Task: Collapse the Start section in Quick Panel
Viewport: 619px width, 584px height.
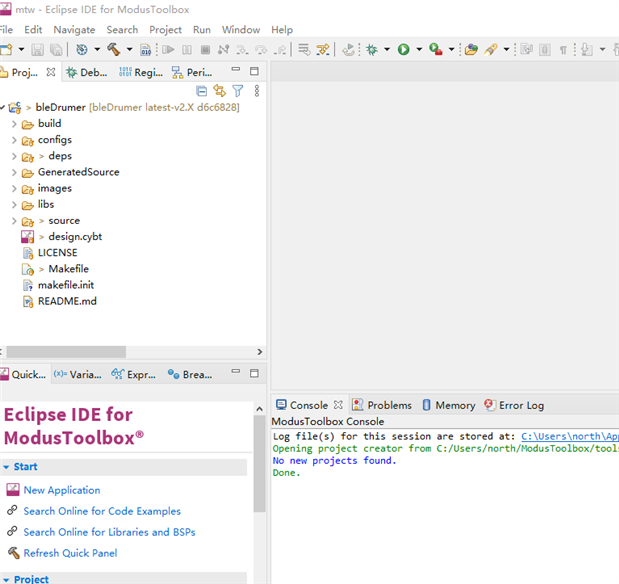Action: [x=6, y=467]
